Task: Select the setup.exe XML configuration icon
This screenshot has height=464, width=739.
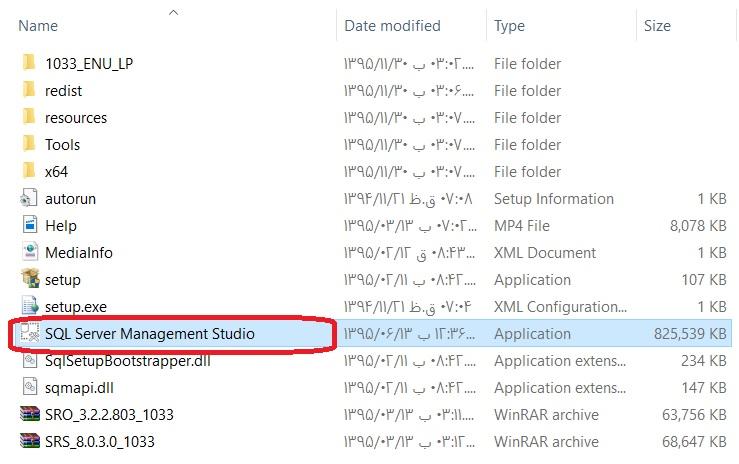Action: pos(29,307)
